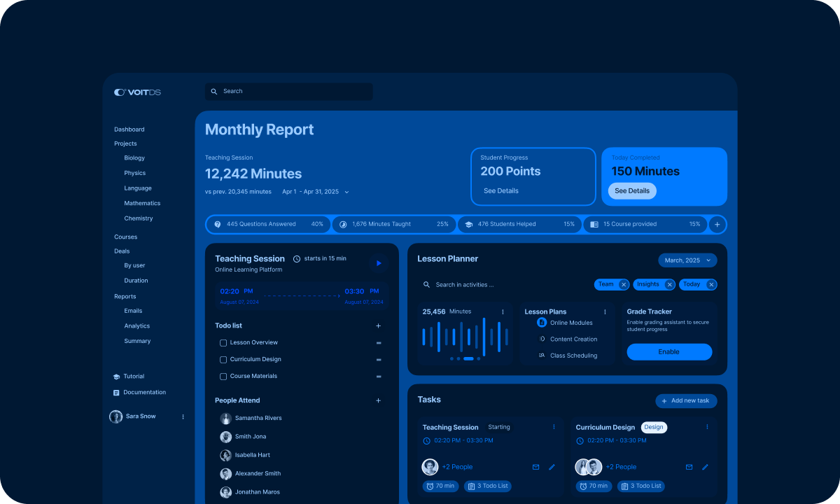Click the Design tag on Curriculum Design task
The image size is (840, 504).
click(654, 427)
